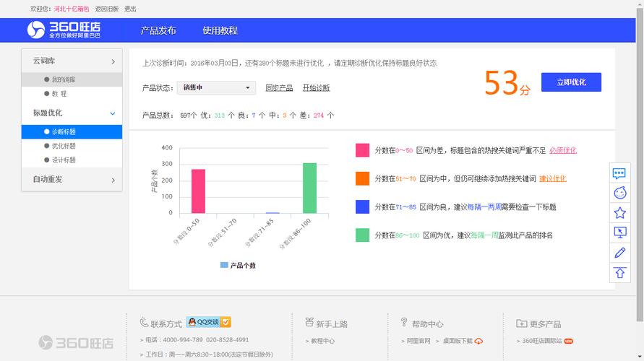Click the blue 71~85 legend swatch
The width and height of the screenshot is (644, 361).
pyautogui.click(x=362, y=206)
